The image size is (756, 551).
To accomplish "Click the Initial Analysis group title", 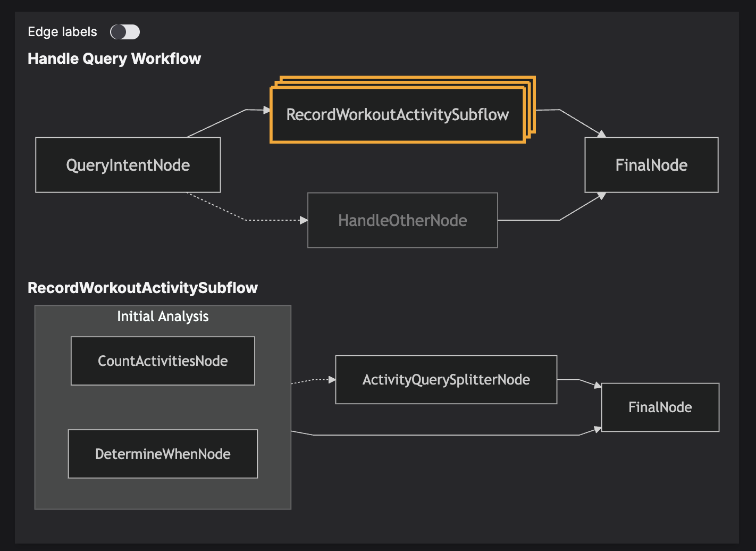I will point(163,316).
